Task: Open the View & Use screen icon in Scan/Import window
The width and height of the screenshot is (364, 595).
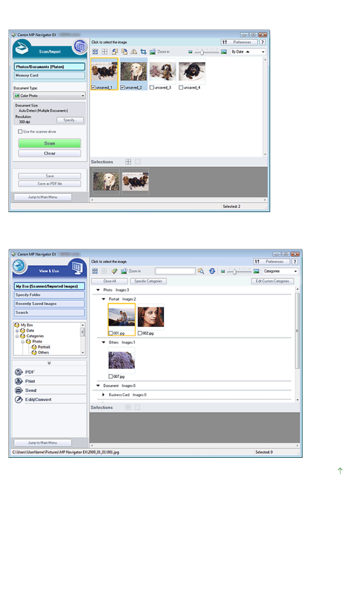Action: pyautogui.click(x=80, y=47)
